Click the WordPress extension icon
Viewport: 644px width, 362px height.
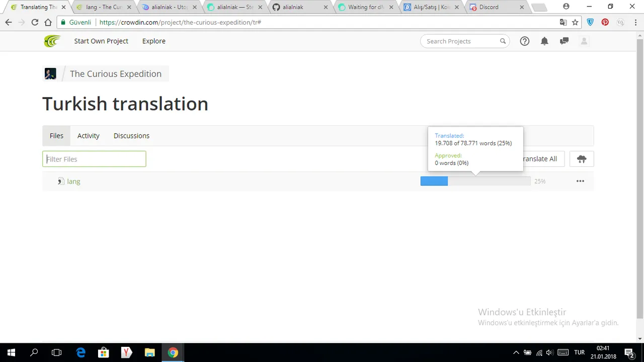coord(620,22)
